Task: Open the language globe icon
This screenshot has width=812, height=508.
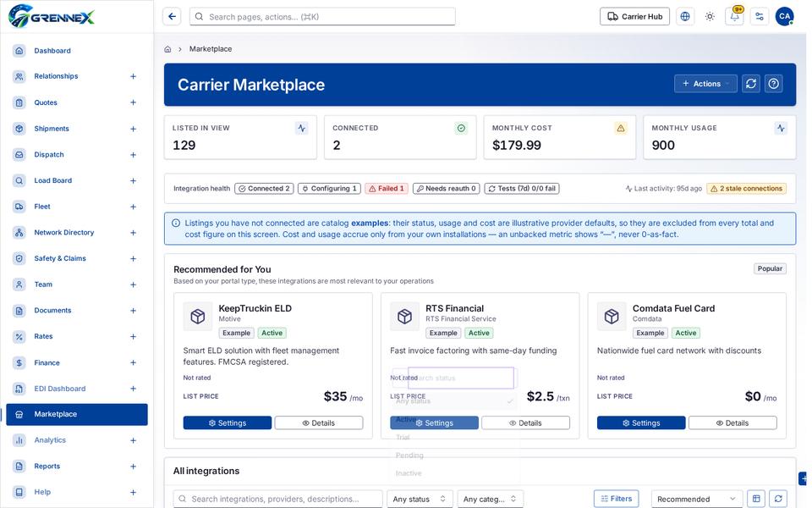Action: (x=685, y=17)
